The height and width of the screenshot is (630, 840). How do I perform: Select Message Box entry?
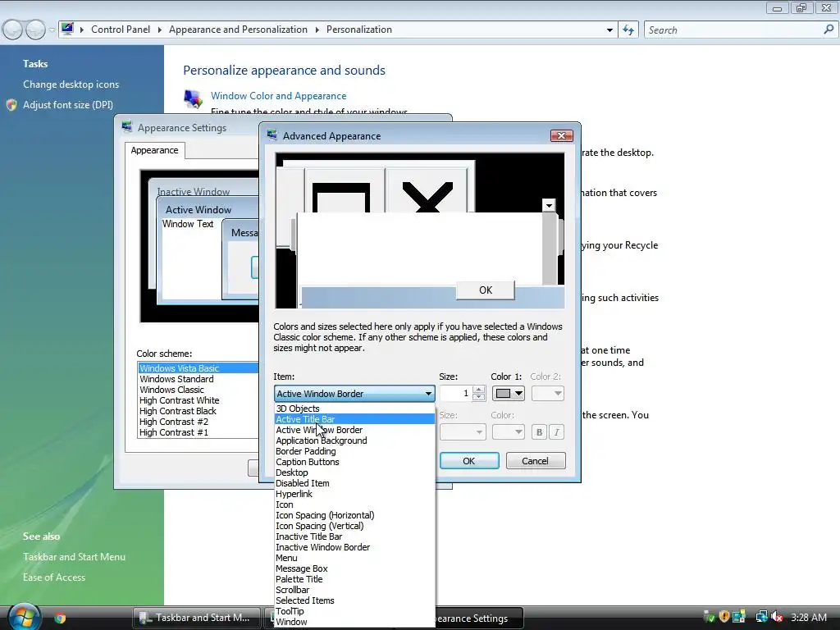[354, 568]
